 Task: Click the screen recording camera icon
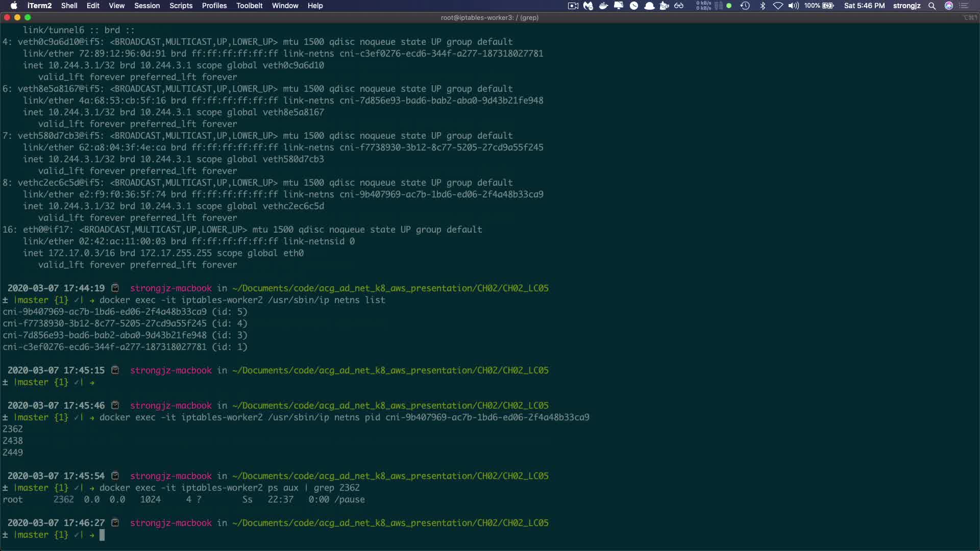[x=573, y=6]
